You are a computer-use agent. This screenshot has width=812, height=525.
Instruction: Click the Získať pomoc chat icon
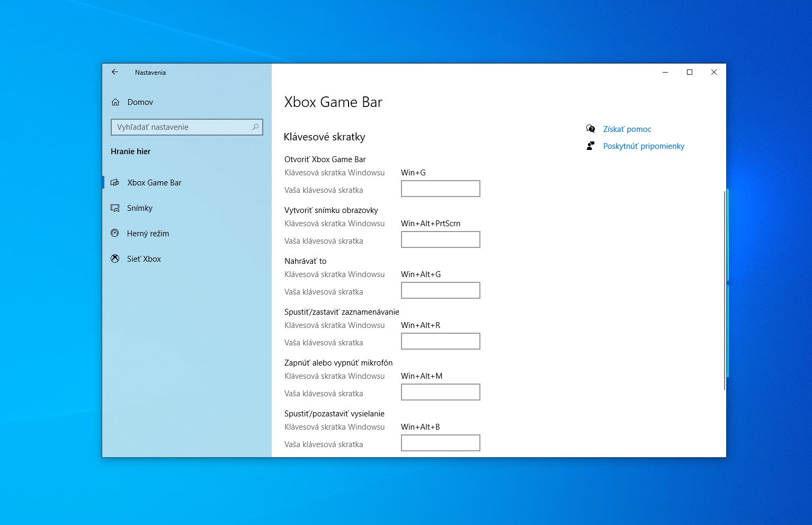click(x=591, y=129)
